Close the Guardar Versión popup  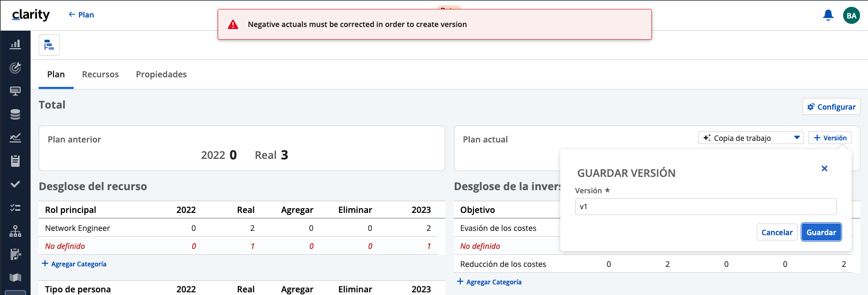click(x=824, y=168)
